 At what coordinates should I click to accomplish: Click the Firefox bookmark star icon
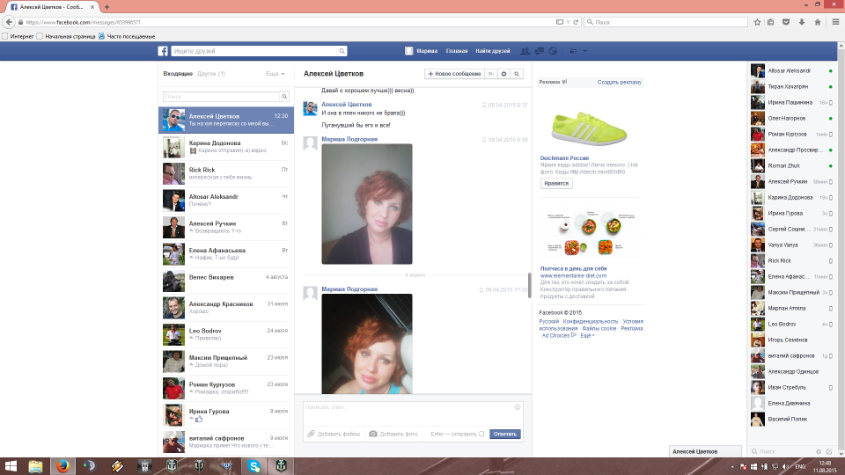[757, 22]
